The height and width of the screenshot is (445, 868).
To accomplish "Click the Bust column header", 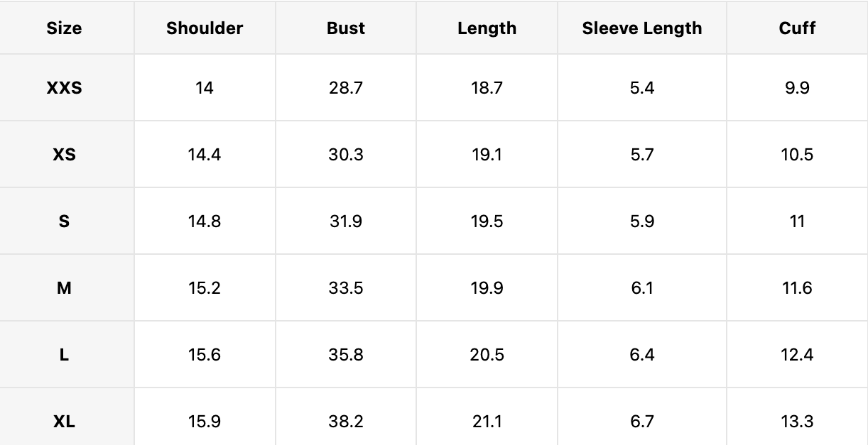I will [x=346, y=28].
